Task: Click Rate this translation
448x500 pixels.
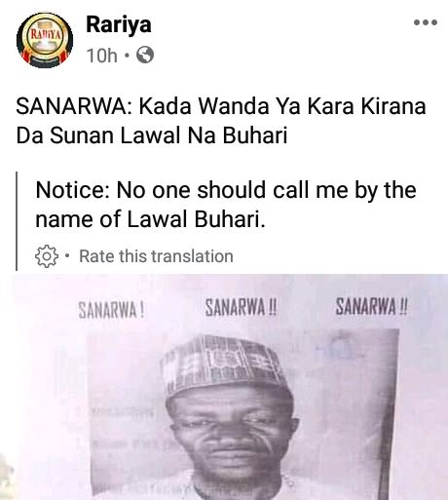Action: click(x=156, y=256)
